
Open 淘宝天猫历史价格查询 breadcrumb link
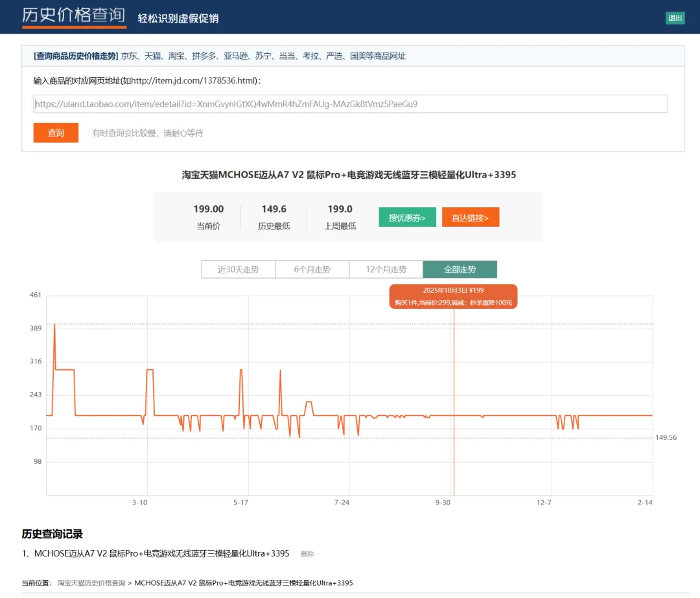click(x=91, y=583)
